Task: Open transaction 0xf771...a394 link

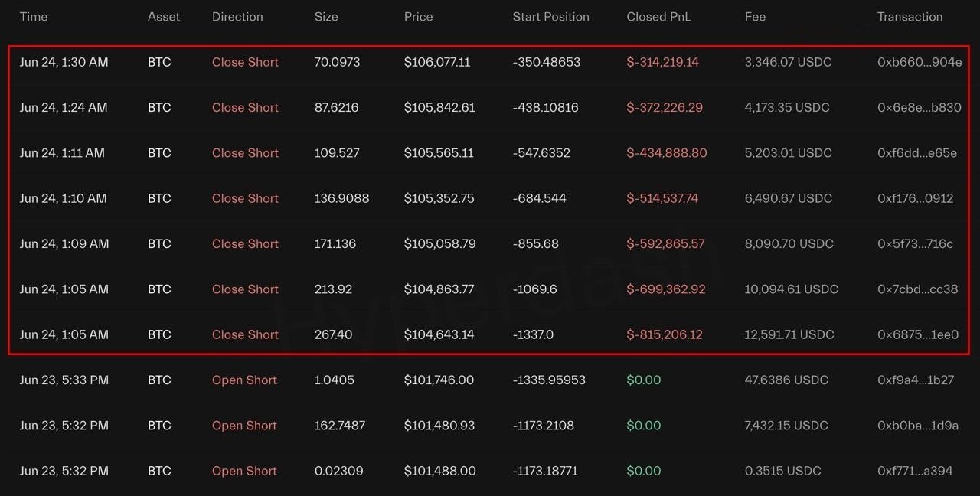Action: pos(915,471)
